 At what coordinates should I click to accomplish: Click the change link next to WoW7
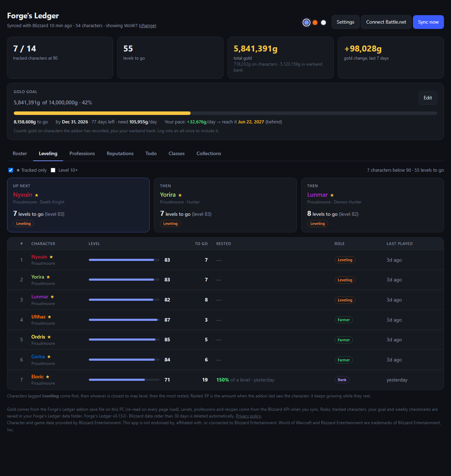click(148, 26)
